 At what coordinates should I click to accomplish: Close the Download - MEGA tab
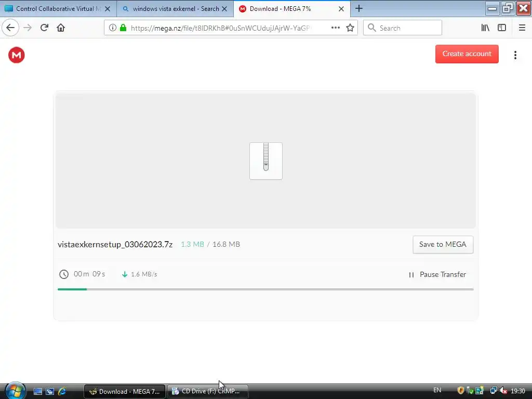341,9
